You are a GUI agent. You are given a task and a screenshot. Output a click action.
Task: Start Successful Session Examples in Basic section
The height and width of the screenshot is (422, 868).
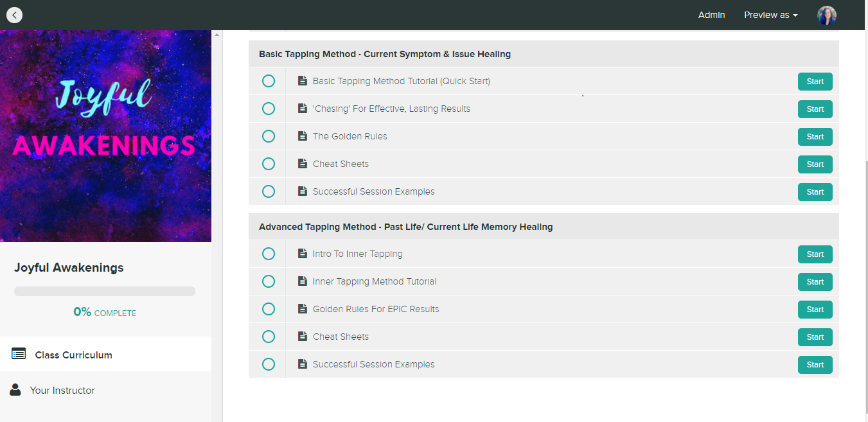click(815, 192)
